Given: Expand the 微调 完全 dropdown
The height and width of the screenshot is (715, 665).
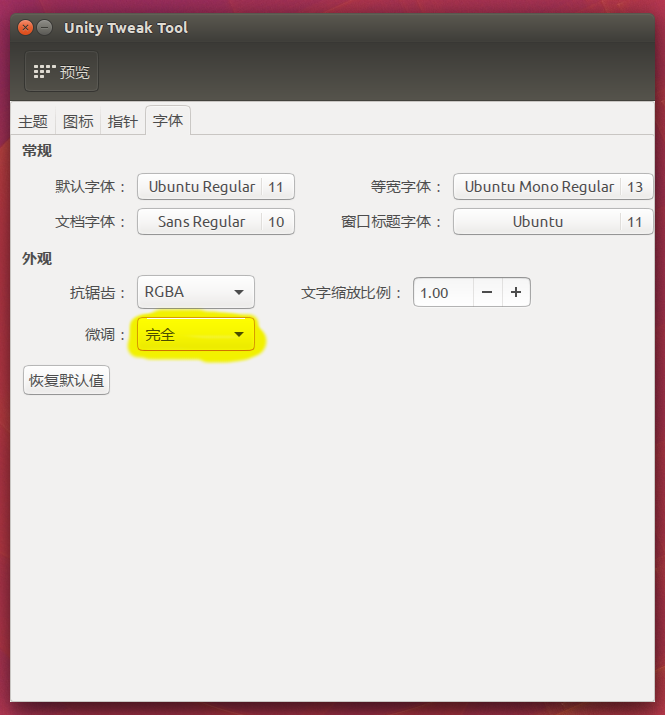Looking at the screenshot, I should tap(196, 334).
